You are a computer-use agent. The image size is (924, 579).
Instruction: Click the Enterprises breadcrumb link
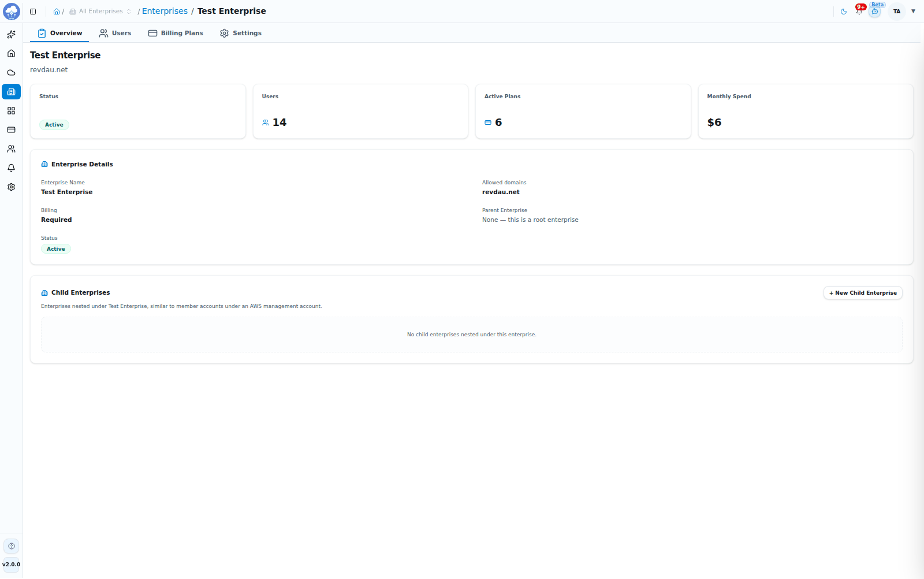[x=165, y=11]
